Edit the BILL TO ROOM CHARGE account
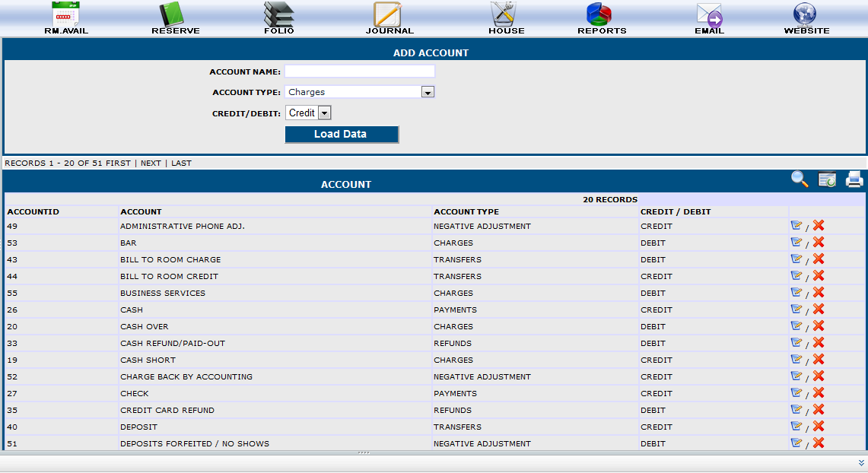868x473 pixels. coord(796,259)
